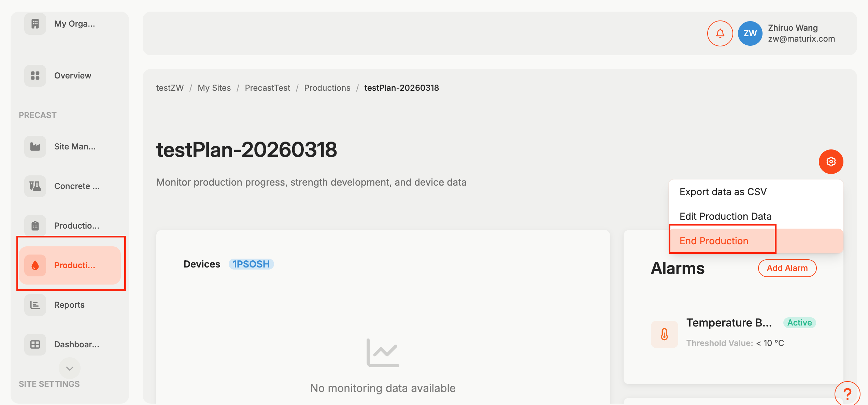Select the 1PSOSH device chip

coord(251,264)
